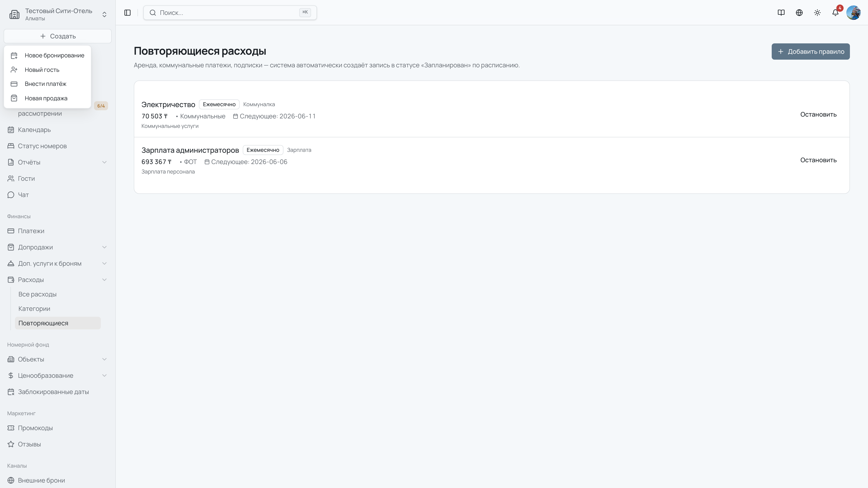Viewport: 868px width, 488px height.
Task: Toggle the sidebar panel icon
Action: (127, 12)
